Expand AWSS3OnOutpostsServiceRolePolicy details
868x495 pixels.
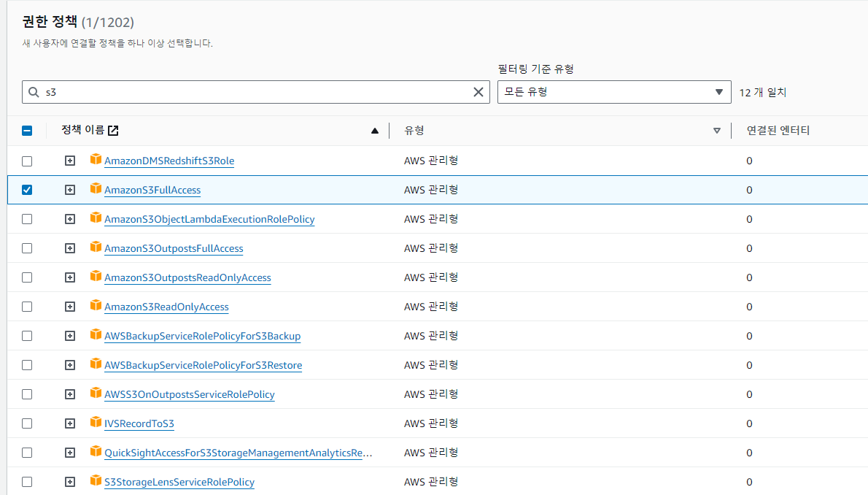coord(70,394)
